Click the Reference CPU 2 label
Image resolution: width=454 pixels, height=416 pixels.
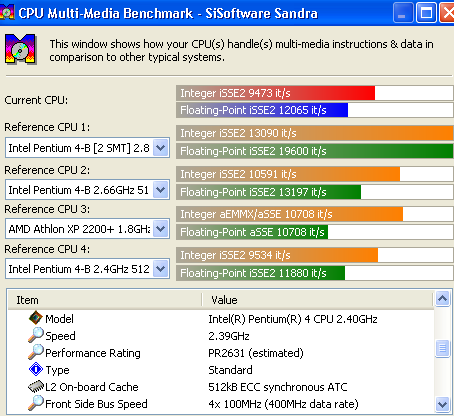[x=47, y=170]
